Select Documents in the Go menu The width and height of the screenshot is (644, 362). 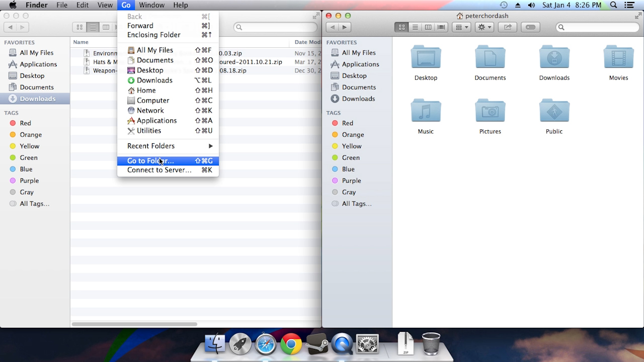pyautogui.click(x=168, y=60)
